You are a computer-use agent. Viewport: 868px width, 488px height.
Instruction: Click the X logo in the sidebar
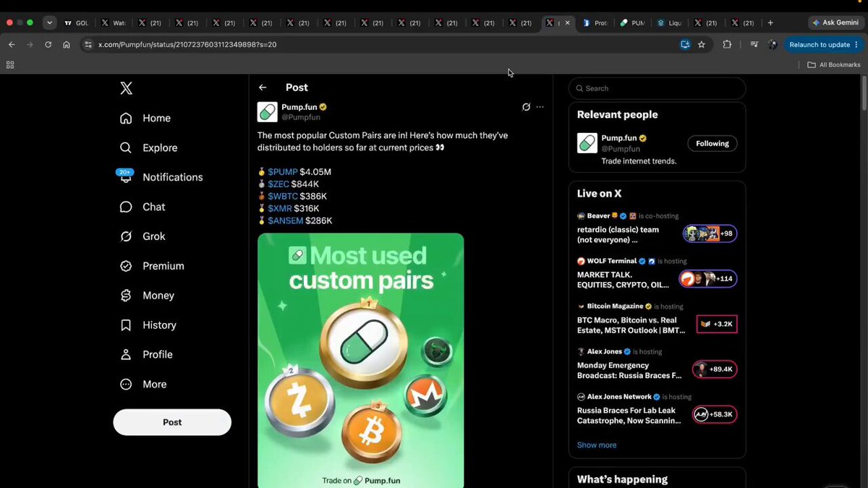tap(126, 88)
